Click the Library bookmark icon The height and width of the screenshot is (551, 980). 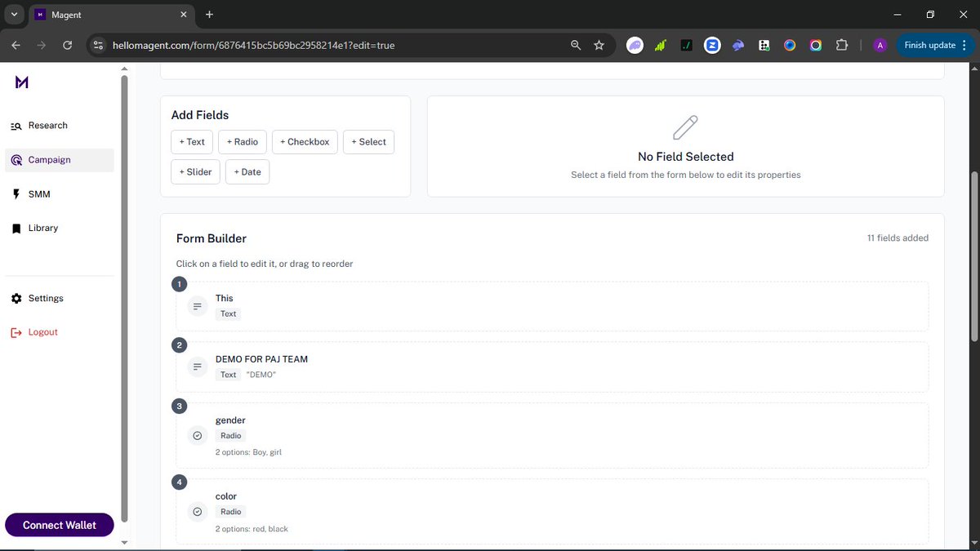16,229
